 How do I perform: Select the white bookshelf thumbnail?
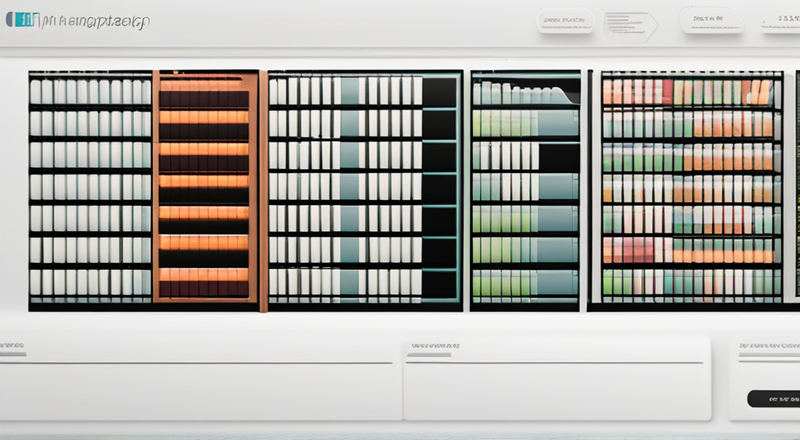(90, 190)
